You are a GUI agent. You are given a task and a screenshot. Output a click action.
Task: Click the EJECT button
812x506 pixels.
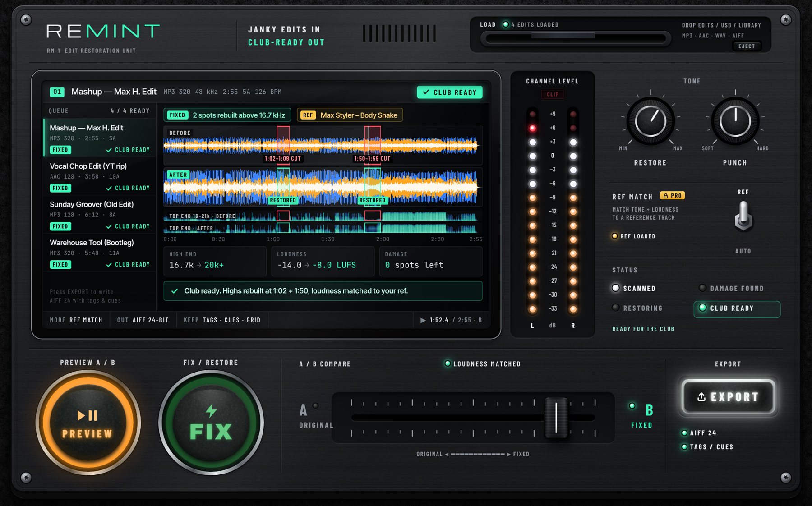point(747,46)
